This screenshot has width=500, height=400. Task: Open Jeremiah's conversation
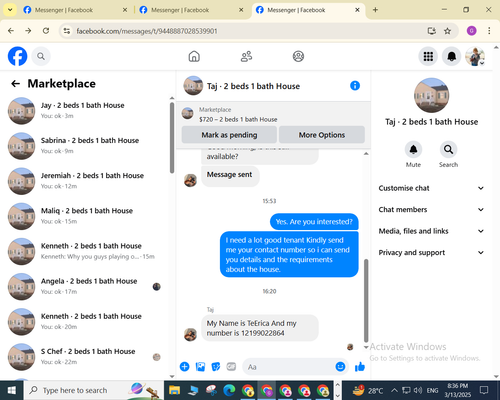pos(86,181)
